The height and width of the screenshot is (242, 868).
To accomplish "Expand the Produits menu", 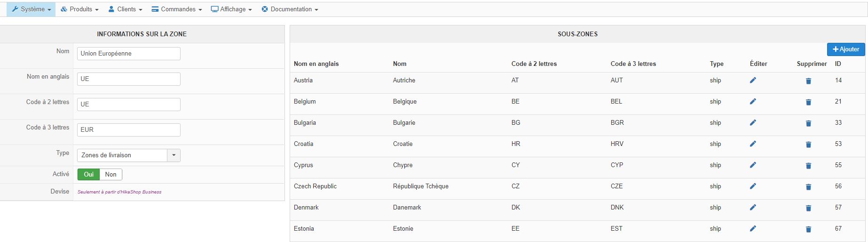I will 79,9.
